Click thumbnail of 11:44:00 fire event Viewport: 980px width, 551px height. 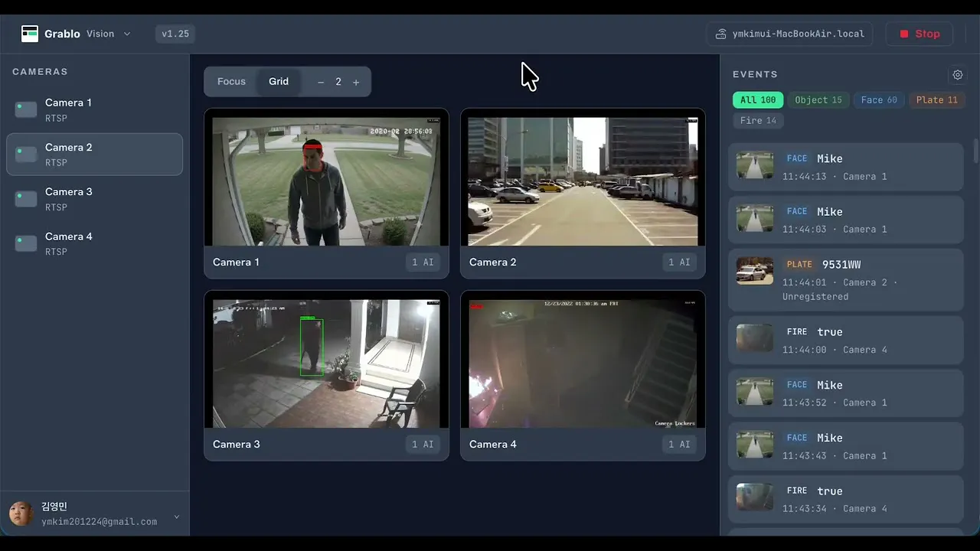tap(755, 338)
